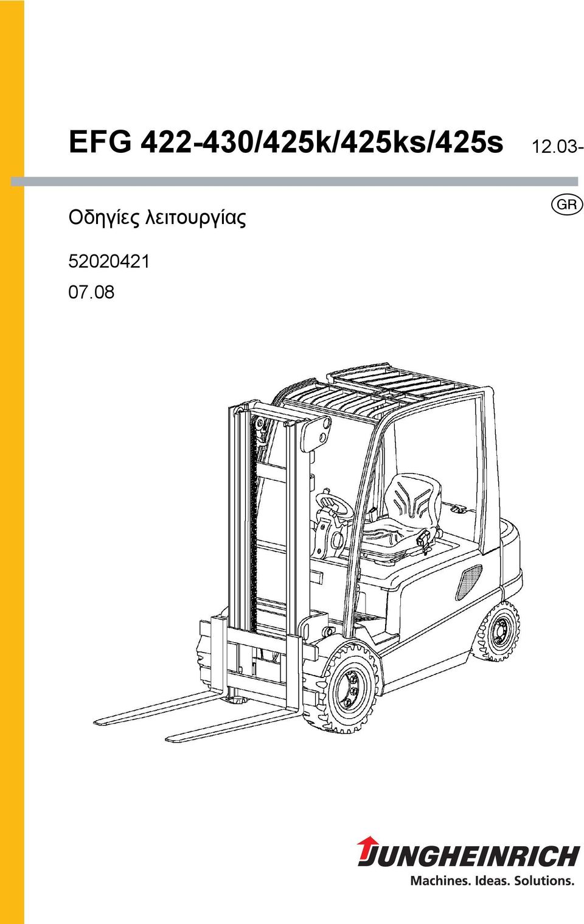This screenshot has height=924, width=584.
Task: Click the document number '52020421'
Action: (x=109, y=261)
